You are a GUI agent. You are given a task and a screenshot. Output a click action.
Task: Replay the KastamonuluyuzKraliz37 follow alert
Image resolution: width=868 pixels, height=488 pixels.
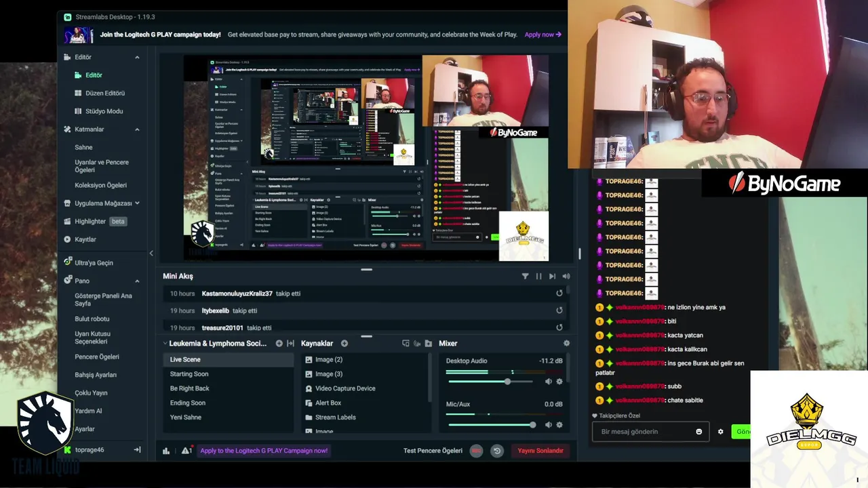(x=559, y=293)
